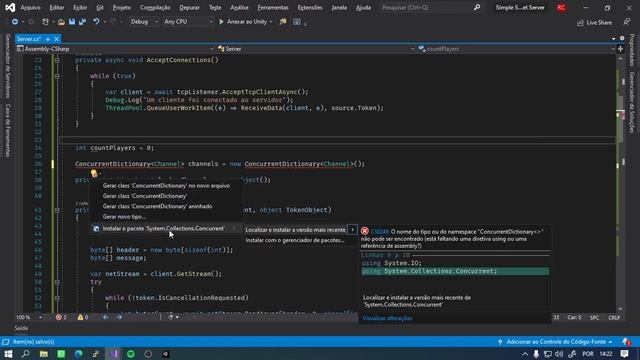Viewport: 640px width, 360px height.
Task: Open the RC account badge
Action: click(562, 7)
